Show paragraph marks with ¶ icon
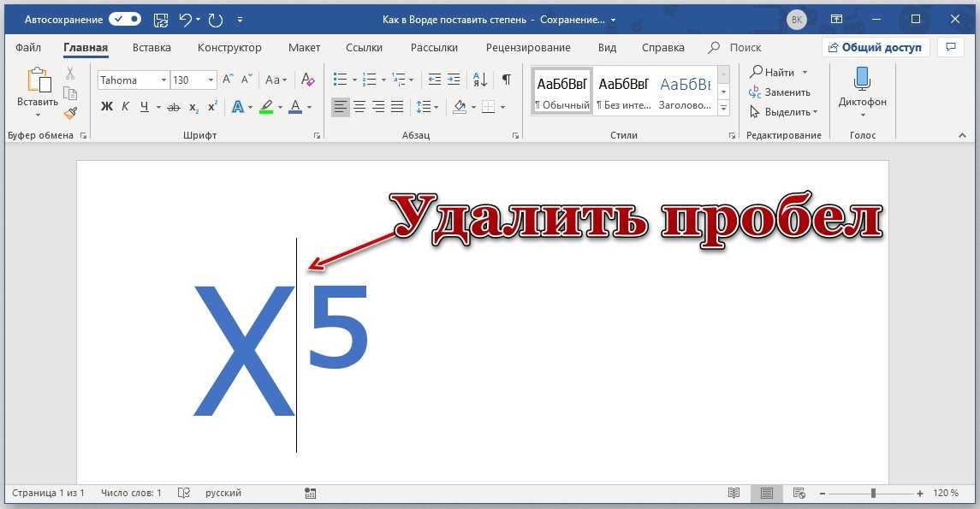The height and width of the screenshot is (509, 980). pos(506,80)
